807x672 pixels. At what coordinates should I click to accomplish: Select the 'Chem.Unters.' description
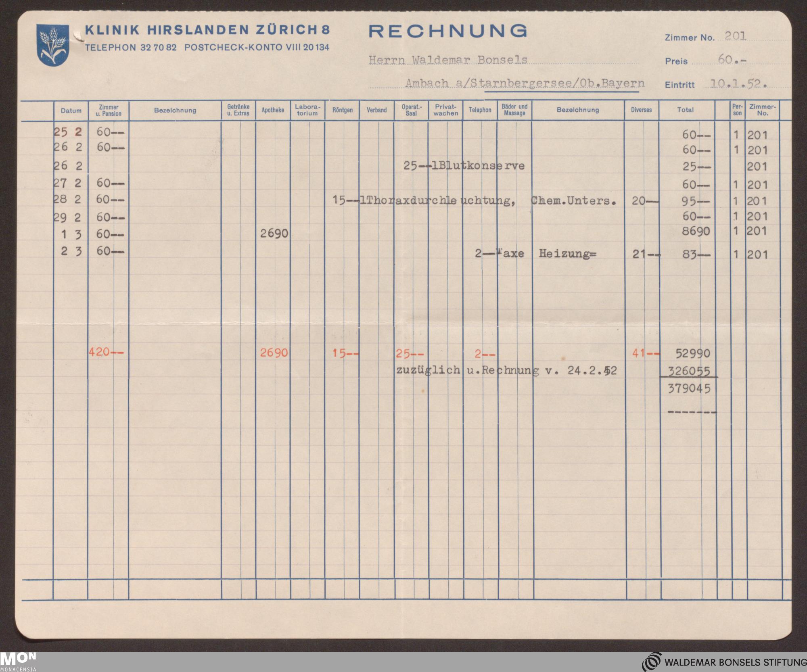point(574,200)
